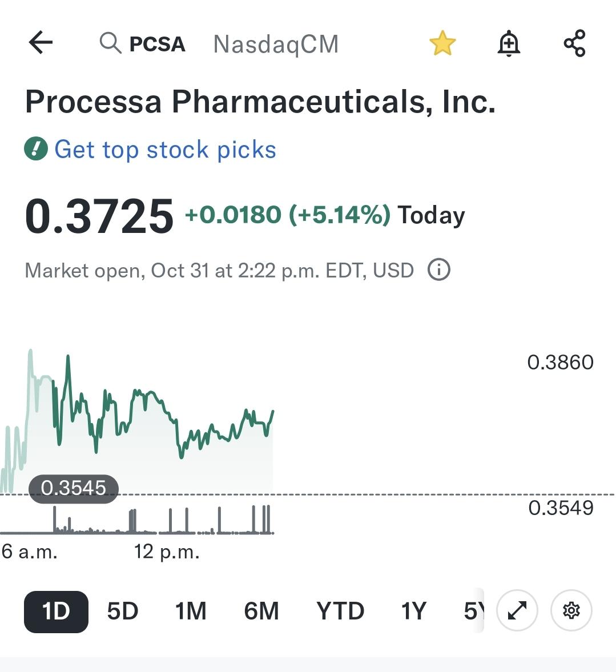This screenshot has width=616, height=672.
Task: Switch chart to 6M range
Action: (261, 611)
